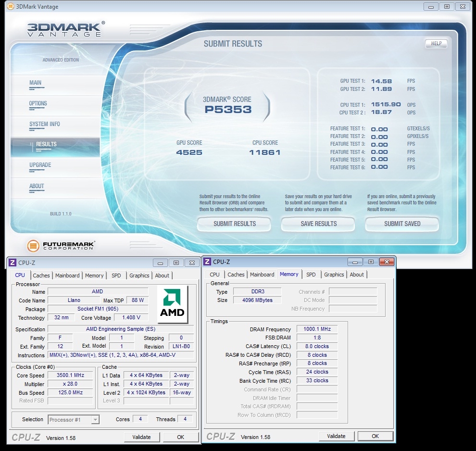This screenshot has height=451, width=476.
Task: Click the GPU score value 4525
Action: tap(189, 152)
